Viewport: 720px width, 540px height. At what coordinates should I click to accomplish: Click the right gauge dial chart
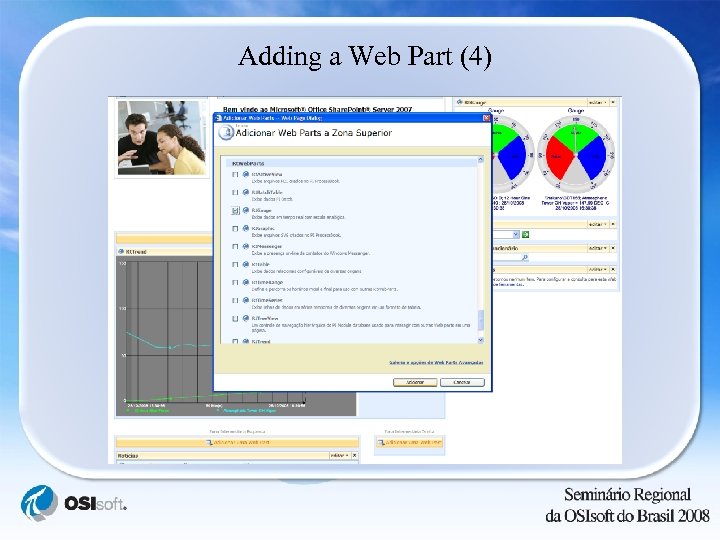[576, 154]
